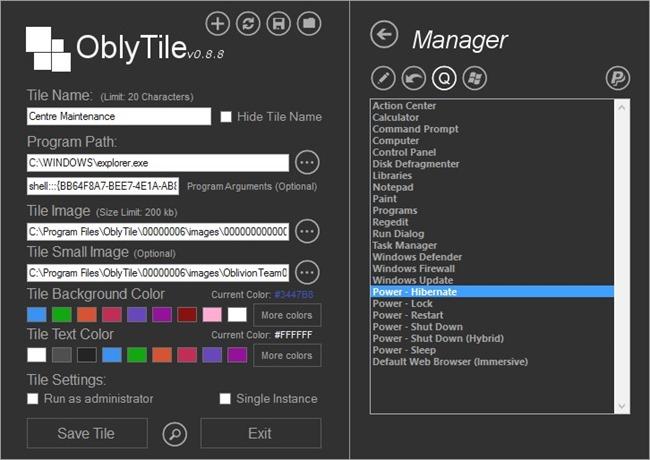Browse for the program path with the ellipsis button

[307, 162]
